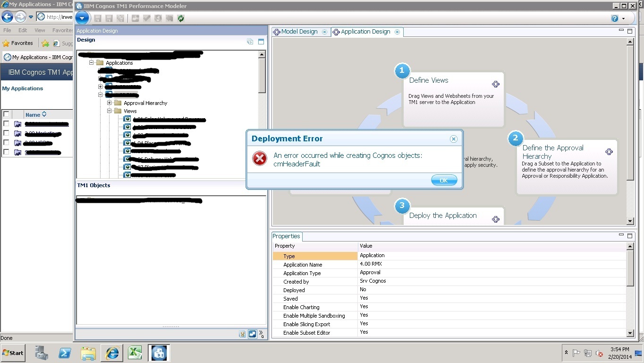This screenshot has width=644, height=363.
Task: Open the My Applications heading link
Action: tap(23, 88)
